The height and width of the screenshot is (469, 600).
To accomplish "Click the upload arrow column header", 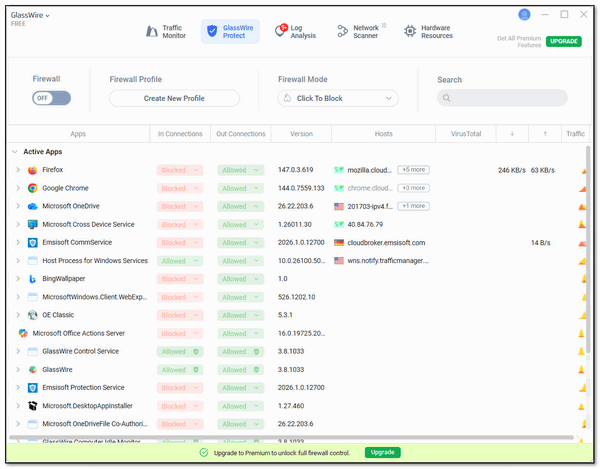I will [x=545, y=134].
